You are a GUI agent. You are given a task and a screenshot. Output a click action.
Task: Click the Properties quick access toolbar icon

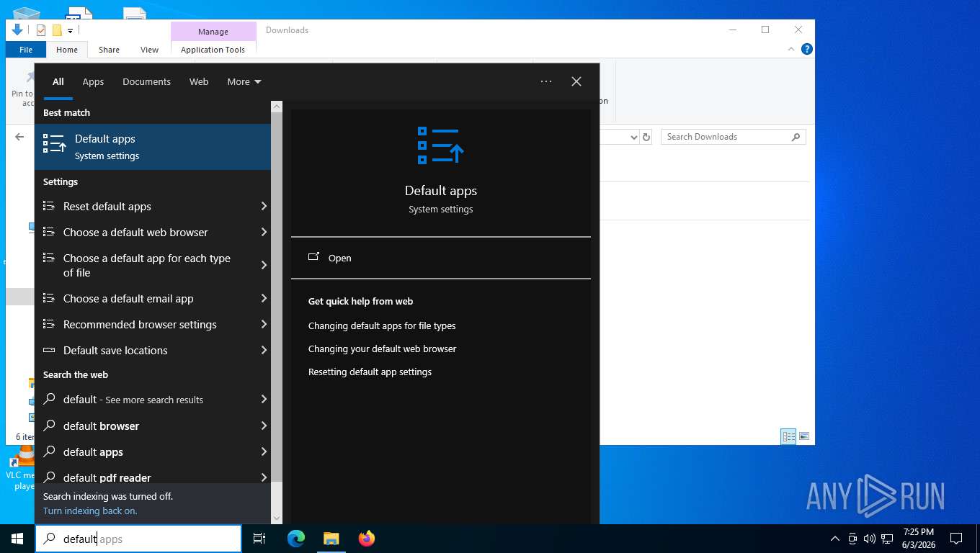41,30
